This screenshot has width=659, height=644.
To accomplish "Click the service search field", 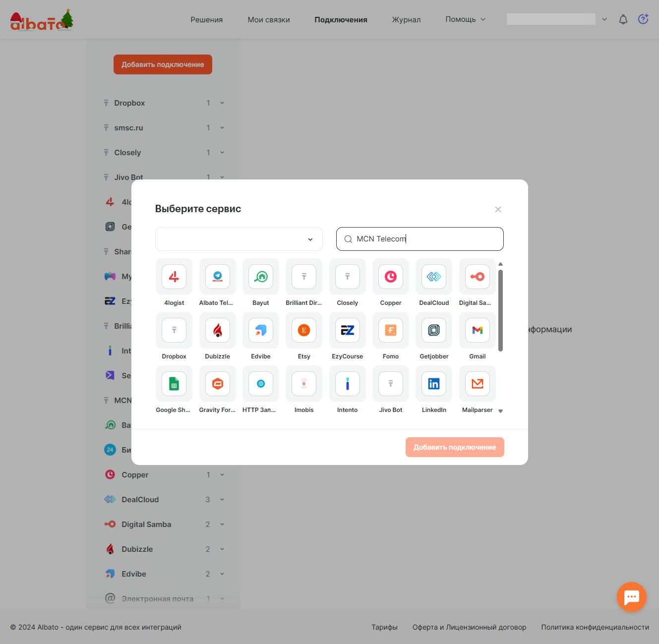I will [420, 239].
